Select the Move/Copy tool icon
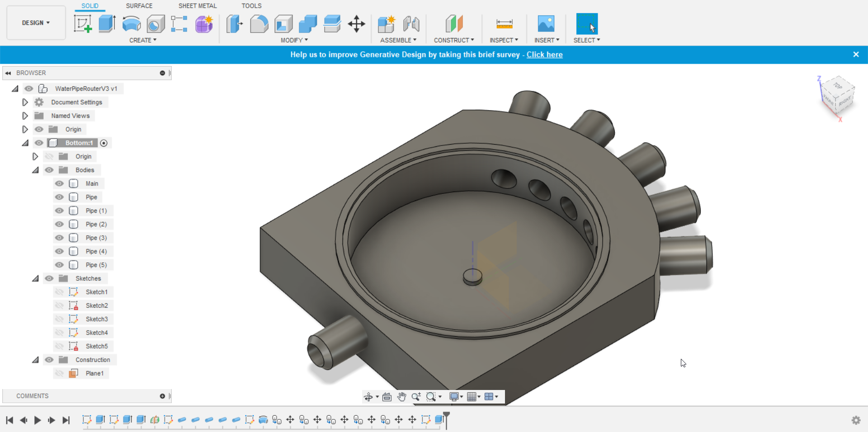 click(357, 23)
